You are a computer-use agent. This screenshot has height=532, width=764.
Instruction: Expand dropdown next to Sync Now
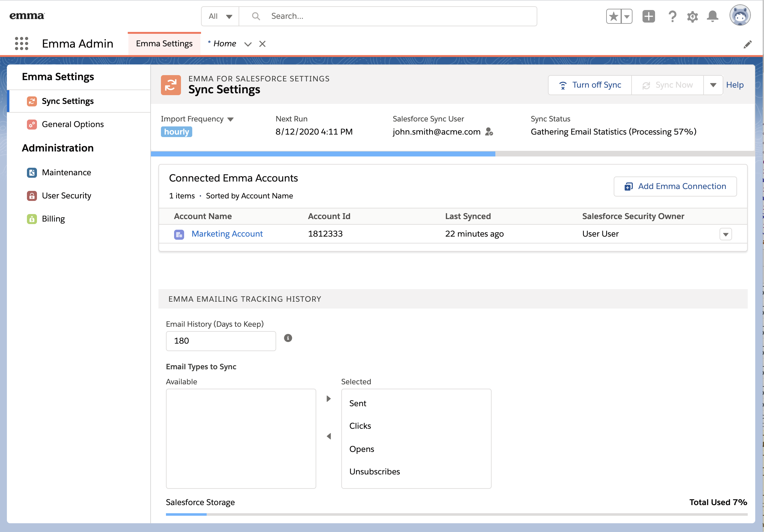point(713,85)
